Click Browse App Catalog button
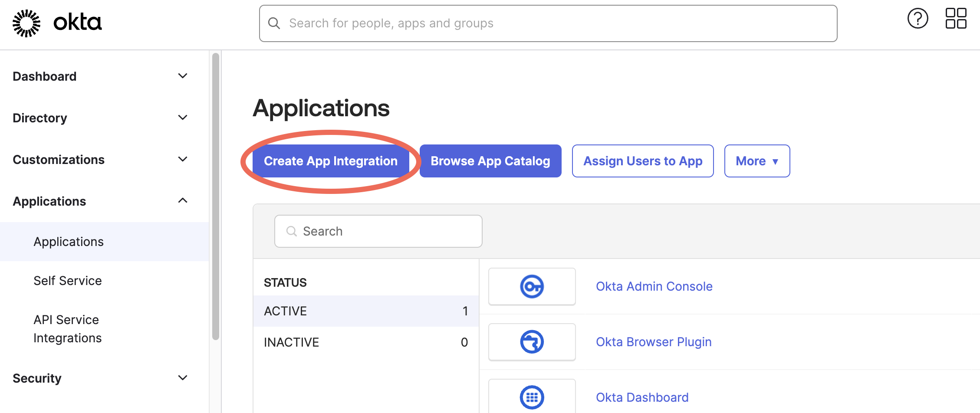980x413 pixels. tap(490, 161)
